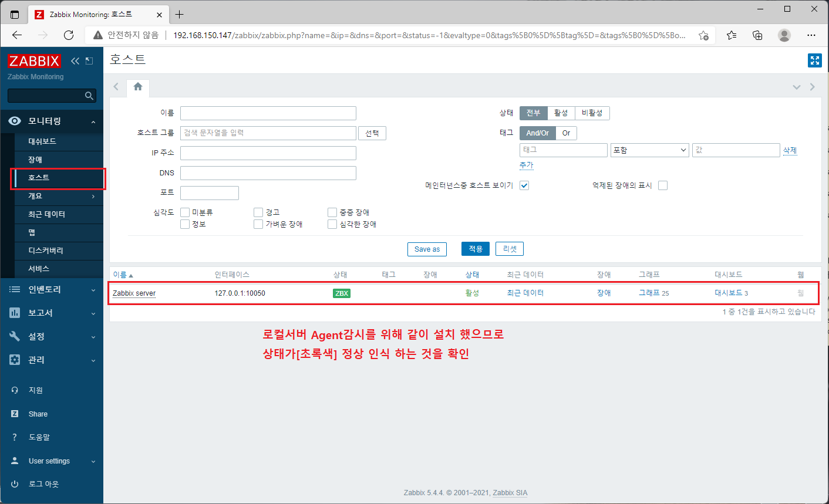Open the 모니터링 monitoring section

[52, 121]
